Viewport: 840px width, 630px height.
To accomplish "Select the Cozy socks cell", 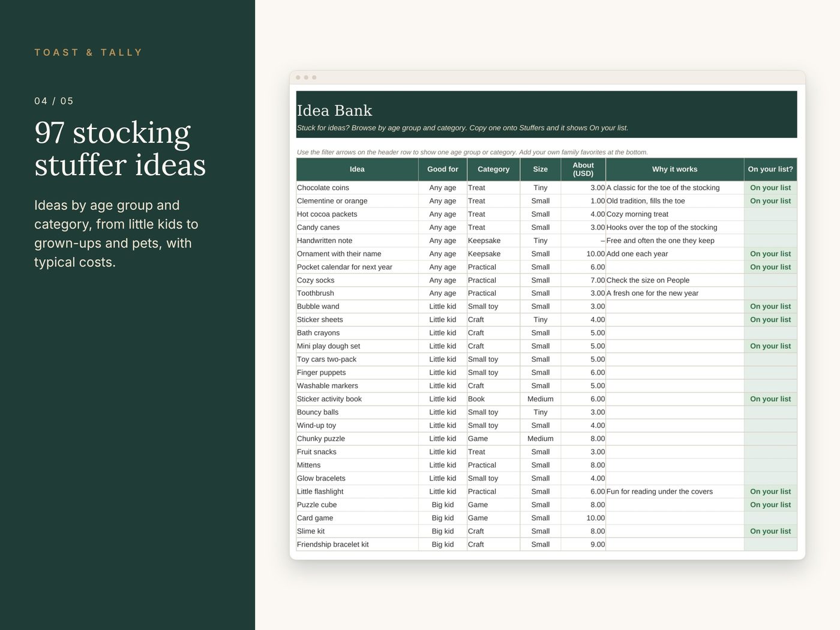I will click(x=357, y=280).
